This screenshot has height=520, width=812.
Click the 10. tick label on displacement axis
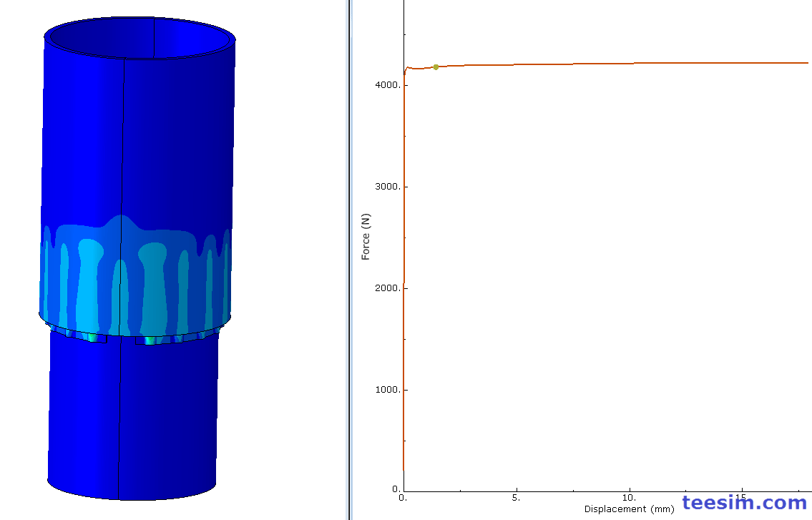pyautogui.click(x=629, y=498)
